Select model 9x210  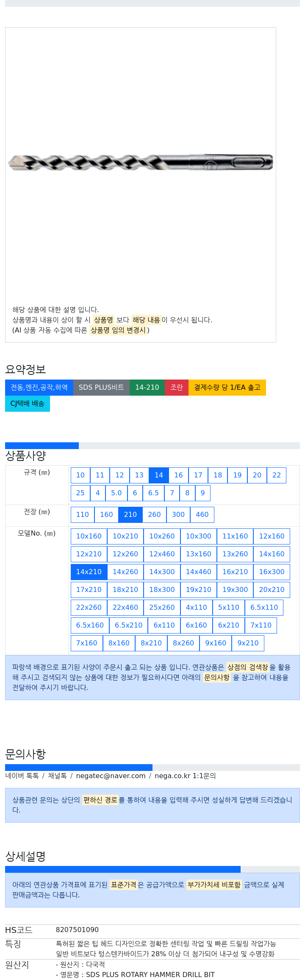pos(248,643)
